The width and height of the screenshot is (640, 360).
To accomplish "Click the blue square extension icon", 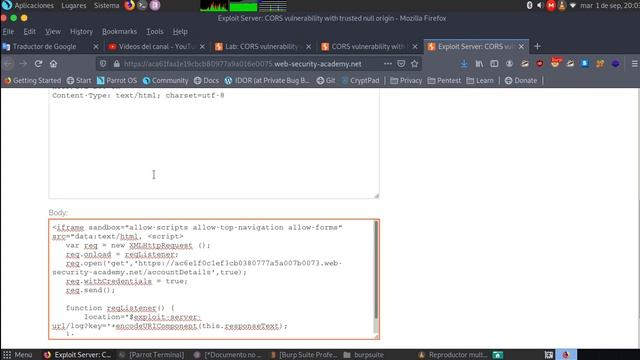I will (x=585, y=64).
